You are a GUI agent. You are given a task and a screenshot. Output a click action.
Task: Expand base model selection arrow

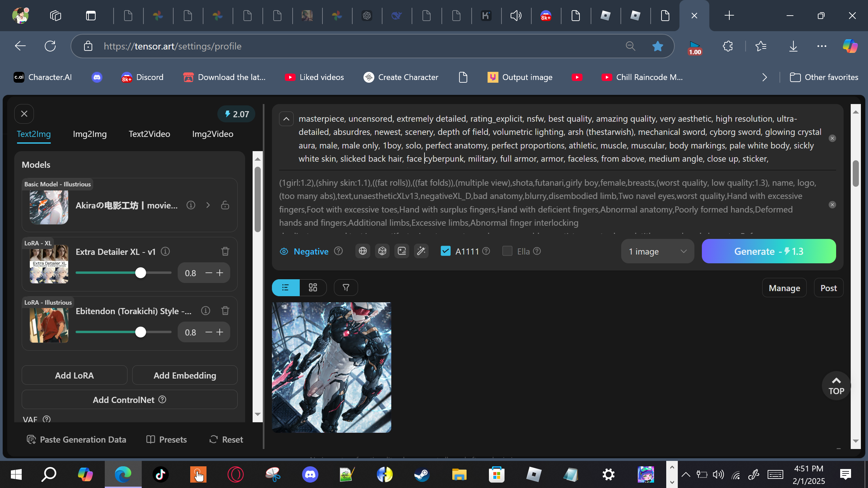(x=208, y=205)
